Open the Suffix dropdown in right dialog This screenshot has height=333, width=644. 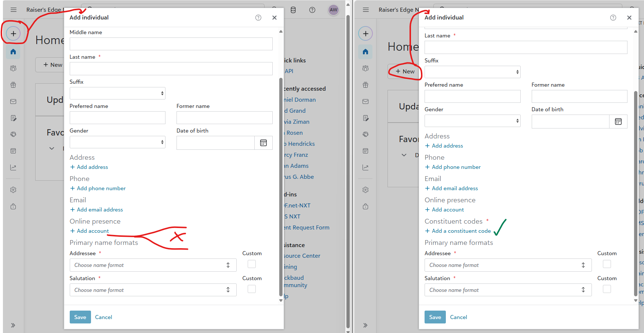click(473, 72)
